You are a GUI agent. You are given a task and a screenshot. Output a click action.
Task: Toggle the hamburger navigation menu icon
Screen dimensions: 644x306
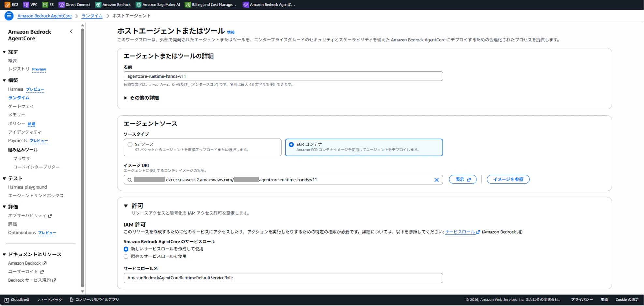pos(9,16)
